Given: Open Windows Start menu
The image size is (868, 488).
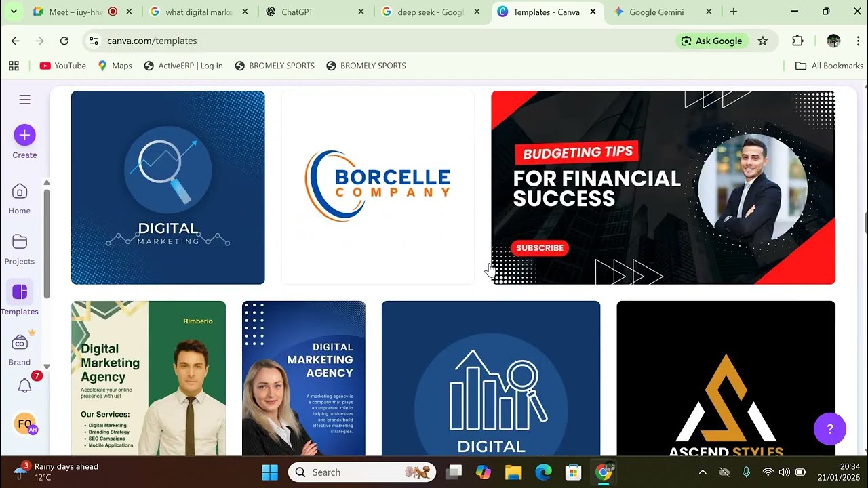Looking at the screenshot, I should pyautogui.click(x=270, y=472).
